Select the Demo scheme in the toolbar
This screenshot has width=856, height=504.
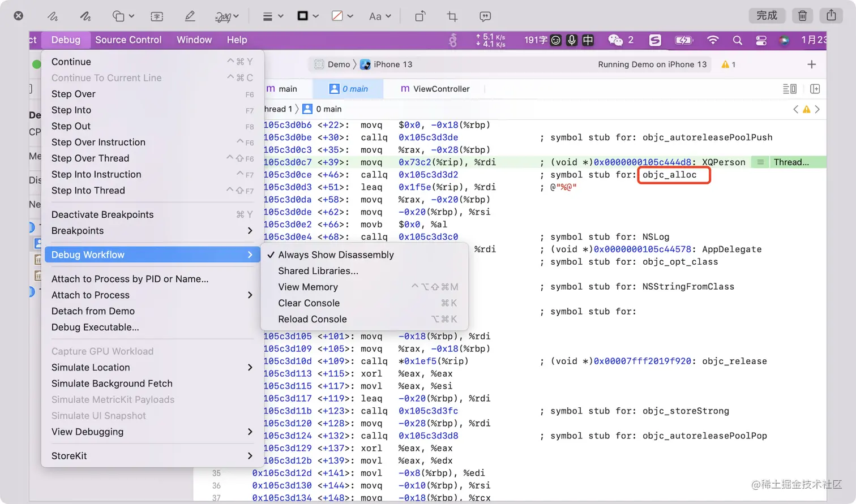[x=332, y=64]
